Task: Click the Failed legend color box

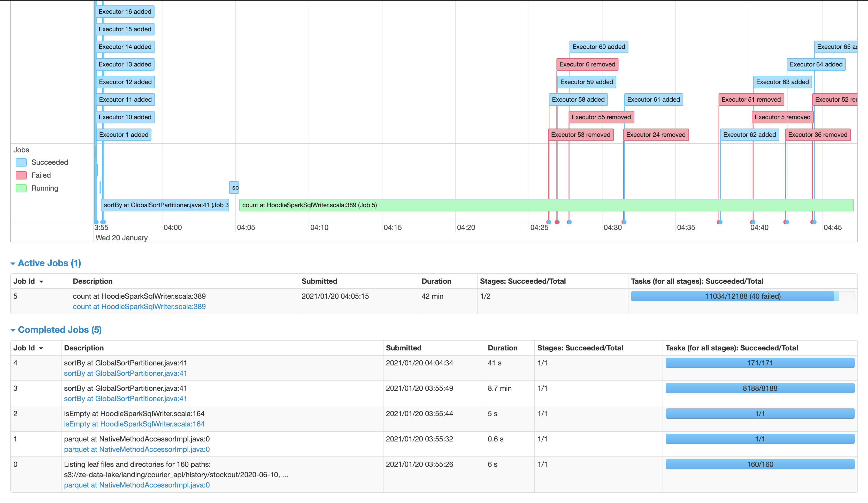Action: (21, 175)
